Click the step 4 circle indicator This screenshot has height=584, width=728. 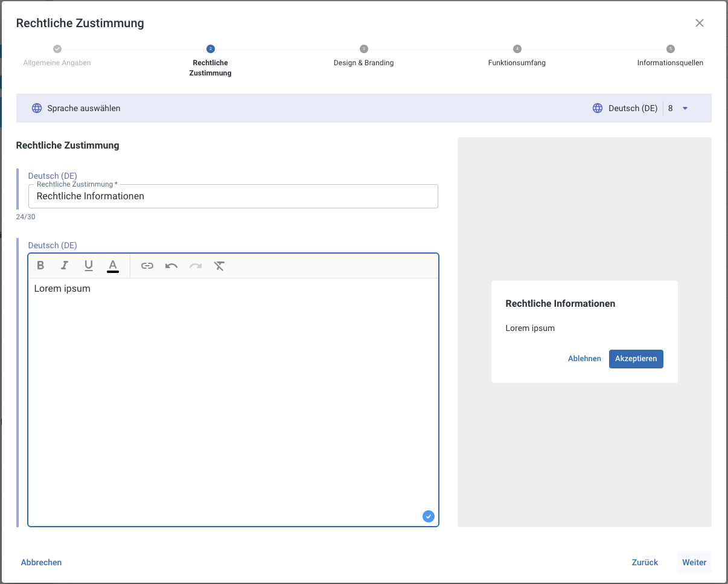pyautogui.click(x=517, y=49)
